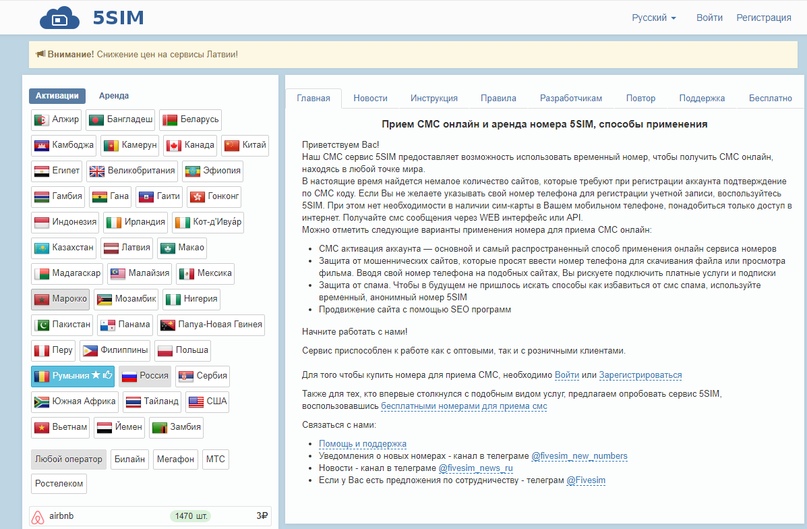Click the star icon on the Romania button

pos(95,377)
